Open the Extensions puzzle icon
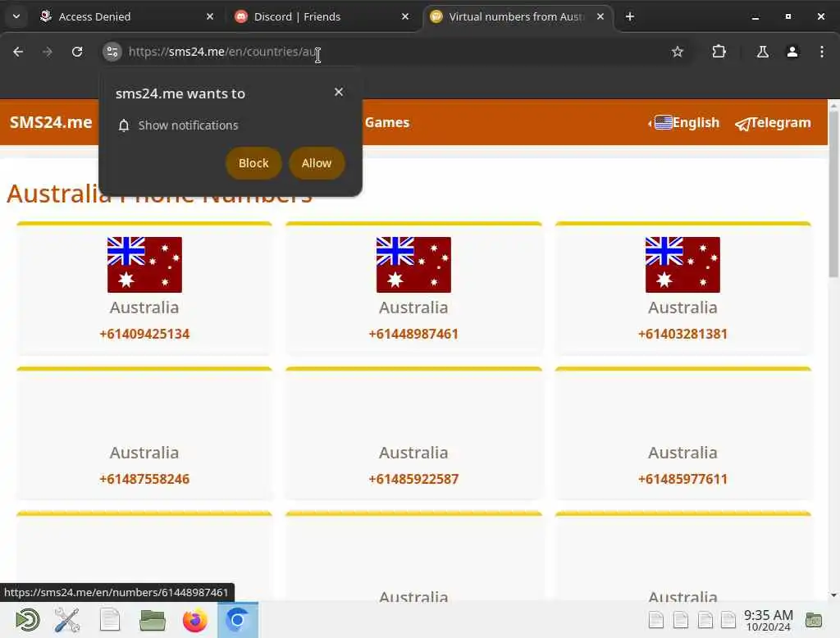840x638 pixels. tap(719, 52)
